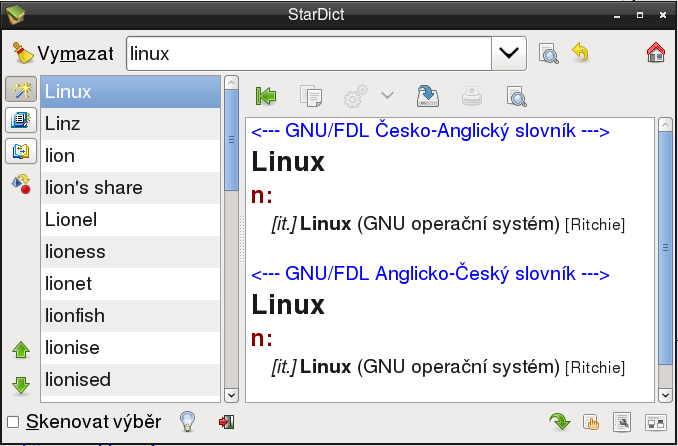
Task: Click the definition pane vertical scrollbar
Action: pos(664,250)
